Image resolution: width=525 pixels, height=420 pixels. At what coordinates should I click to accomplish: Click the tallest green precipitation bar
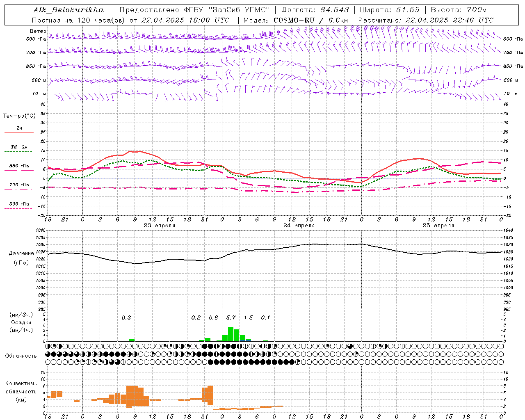point(231,334)
